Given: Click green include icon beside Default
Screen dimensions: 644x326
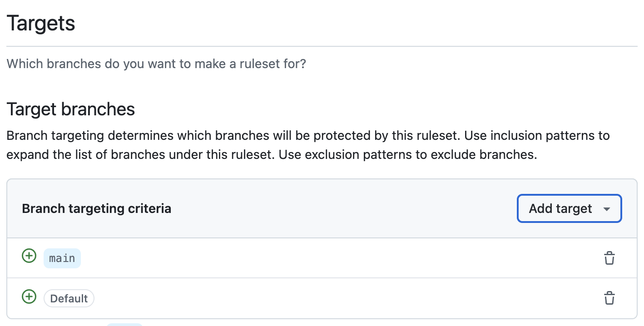Looking at the screenshot, I should pos(29,297).
